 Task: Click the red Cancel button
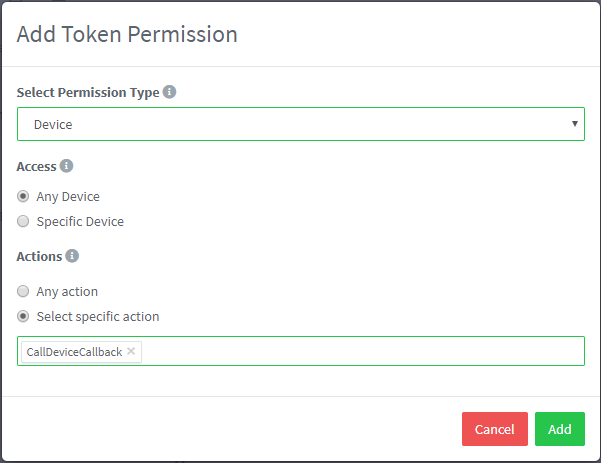point(495,429)
